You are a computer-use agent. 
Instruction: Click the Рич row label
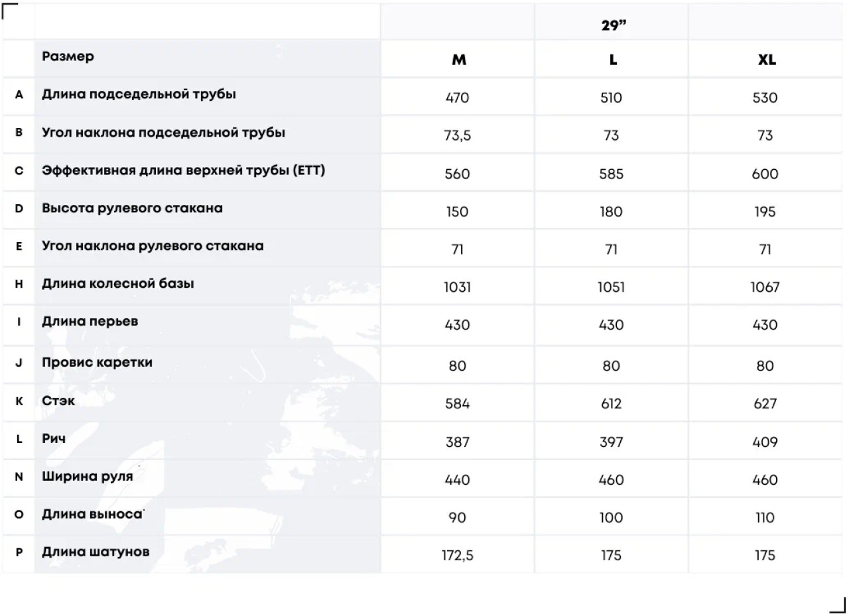pyautogui.click(x=54, y=438)
